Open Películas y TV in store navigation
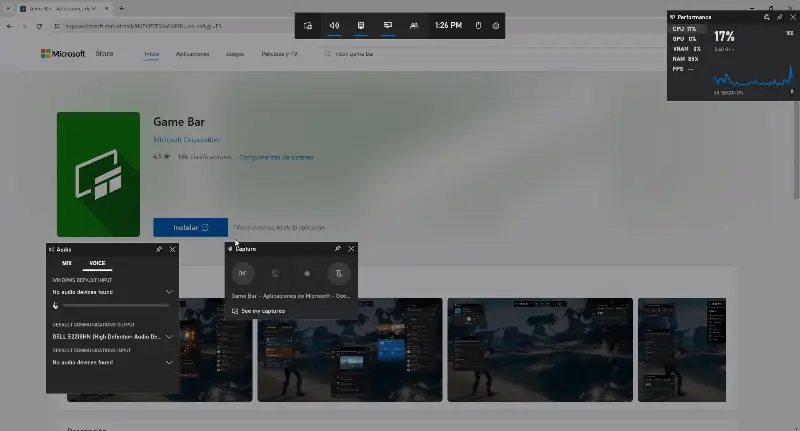Image resolution: width=800 pixels, height=431 pixels. [x=279, y=54]
